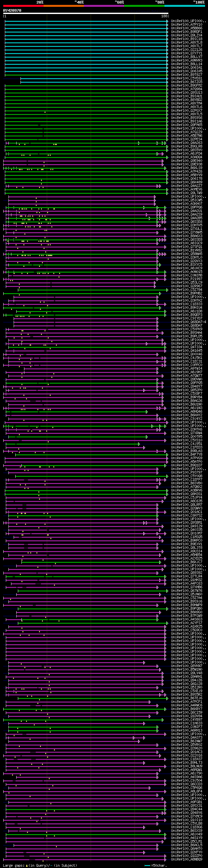Image resolution: width=208 pixels, height=868 pixels.
Task: Click the green alignment bar for UniRef100_B9GFM2
Action: (x=86, y=86)
